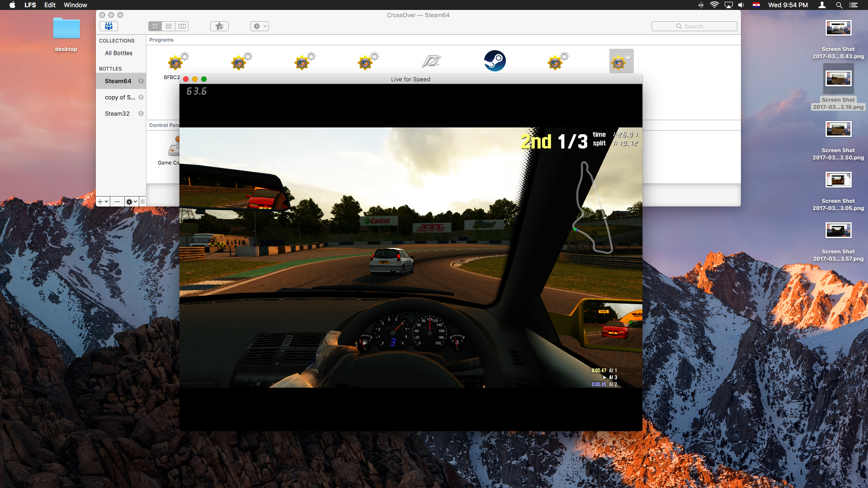Screen dimensions: 868x488
Task: Open the Apple menu
Action: pos(12,5)
